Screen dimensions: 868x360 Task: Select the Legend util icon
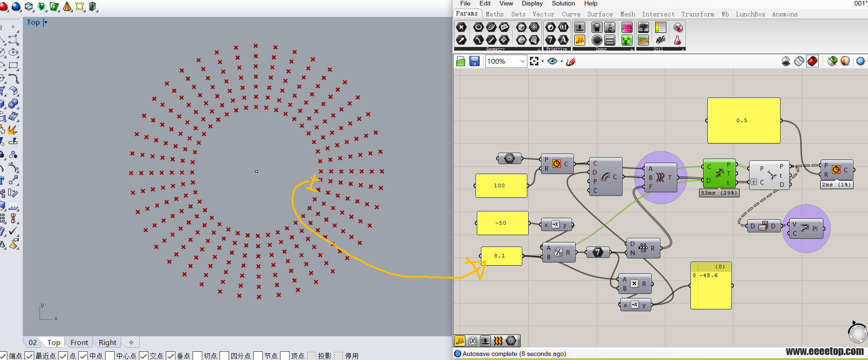tap(661, 27)
